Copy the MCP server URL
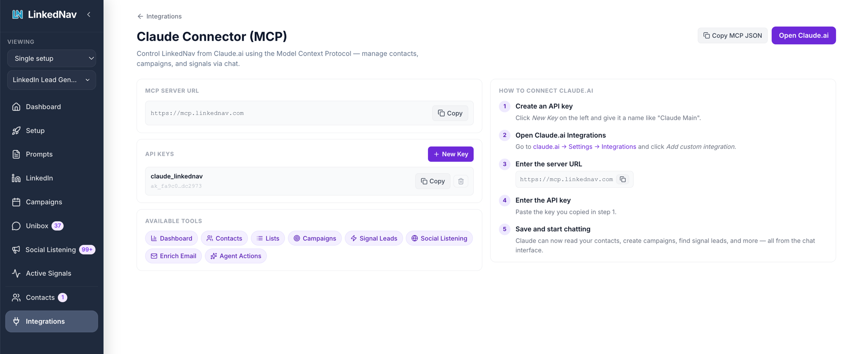 pyautogui.click(x=450, y=113)
